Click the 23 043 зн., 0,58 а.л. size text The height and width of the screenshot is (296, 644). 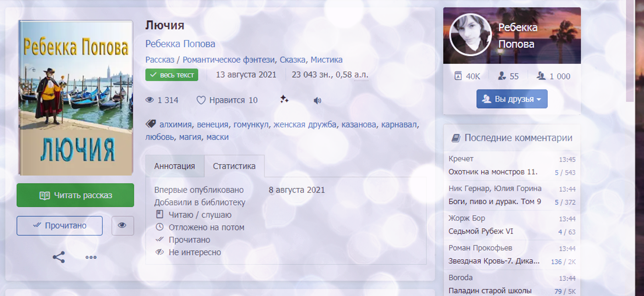[330, 75]
